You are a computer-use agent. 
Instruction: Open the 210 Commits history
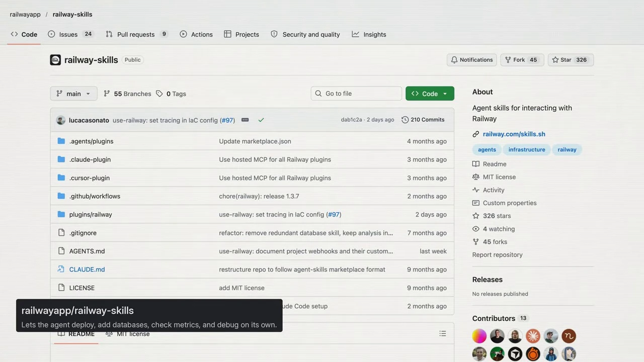423,120
